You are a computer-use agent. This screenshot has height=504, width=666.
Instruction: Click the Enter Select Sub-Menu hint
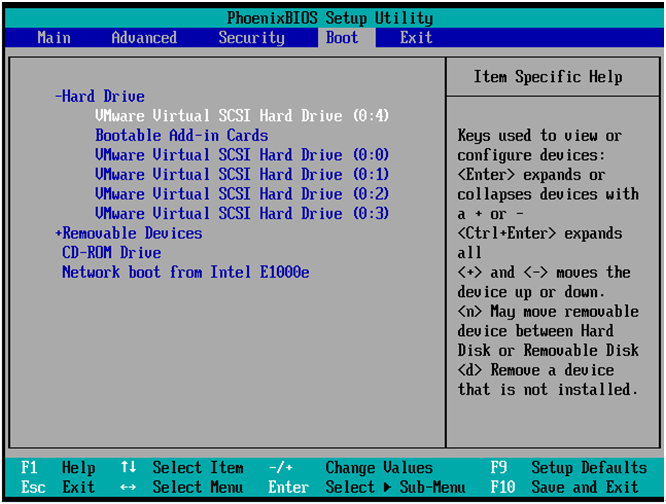coord(367,487)
